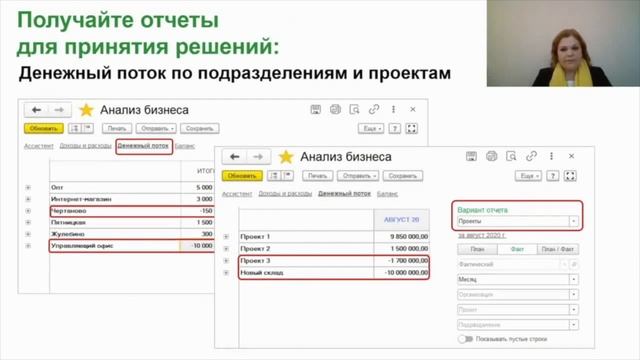The width and height of the screenshot is (640, 360).
Task: Click fullscreen icon in rear window toolbar
Action: coord(411,129)
